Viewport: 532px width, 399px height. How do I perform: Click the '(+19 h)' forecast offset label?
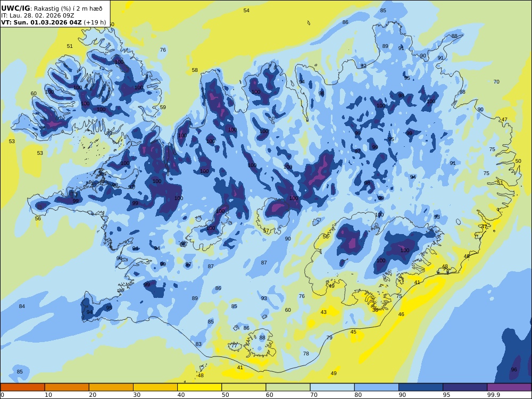click(x=95, y=22)
